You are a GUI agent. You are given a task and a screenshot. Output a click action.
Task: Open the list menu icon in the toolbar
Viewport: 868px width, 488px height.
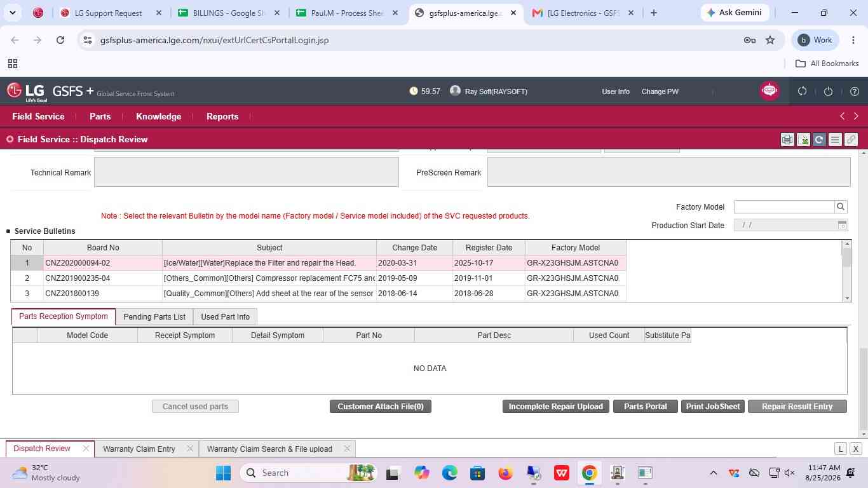click(x=835, y=140)
